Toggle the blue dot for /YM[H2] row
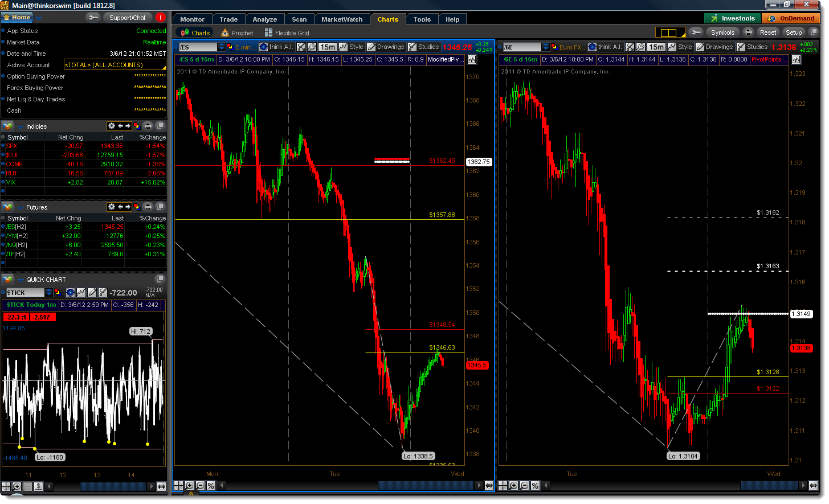 (3, 236)
